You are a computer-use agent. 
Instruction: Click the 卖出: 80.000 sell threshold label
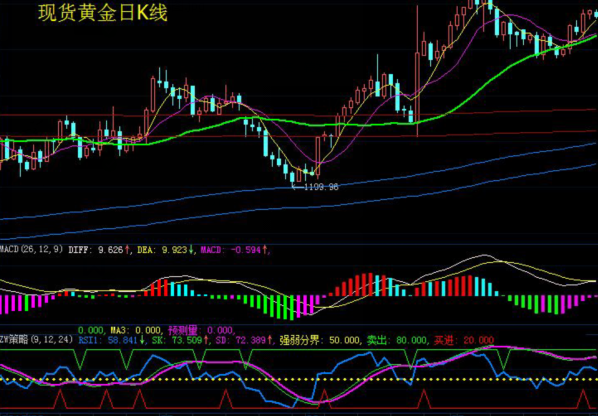point(397,340)
